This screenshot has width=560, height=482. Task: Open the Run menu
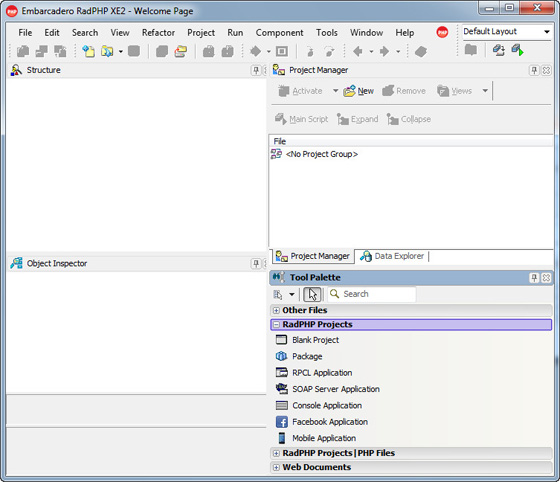235,33
